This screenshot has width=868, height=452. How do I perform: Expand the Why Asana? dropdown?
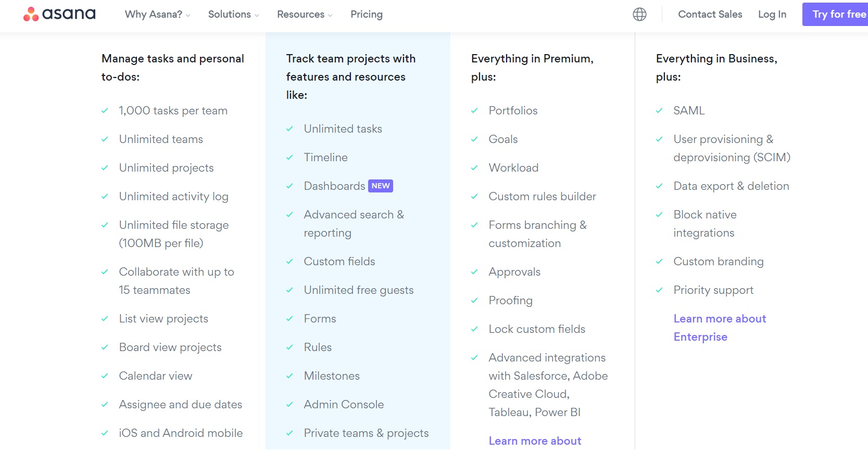click(157, 15)
